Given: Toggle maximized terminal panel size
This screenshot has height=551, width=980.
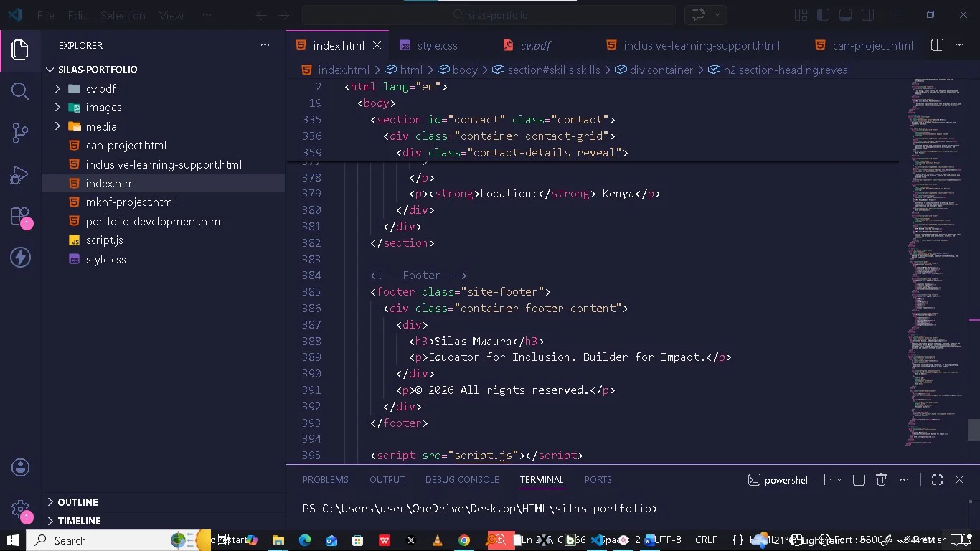Looking at the screenshot, I should coord(937,480).
